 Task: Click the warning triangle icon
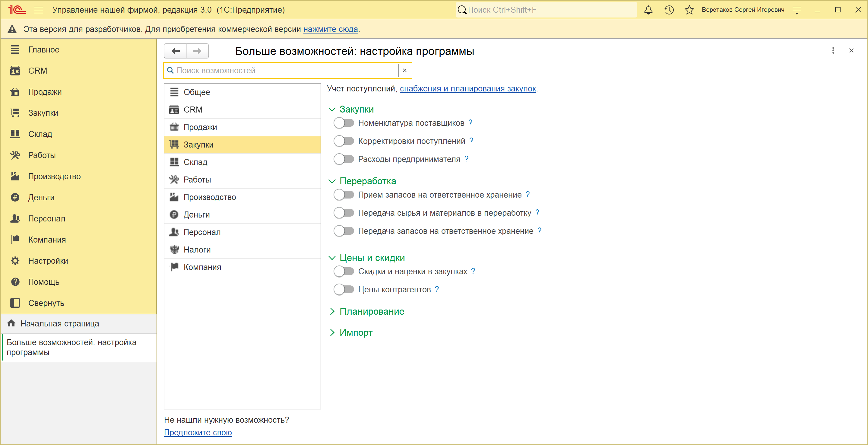(x=12, y=29)
